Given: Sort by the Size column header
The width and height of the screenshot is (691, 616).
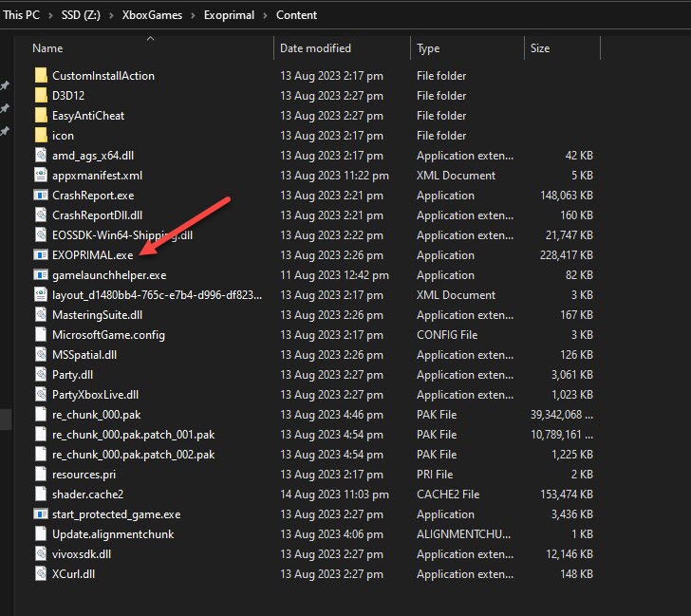Looking at the screenshot, I should point(540,48).
